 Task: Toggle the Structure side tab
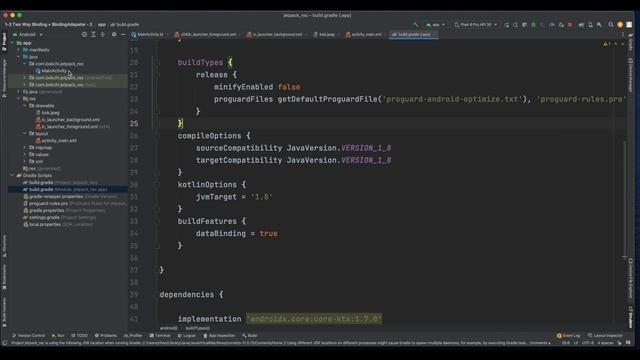(x=4, y=246)
